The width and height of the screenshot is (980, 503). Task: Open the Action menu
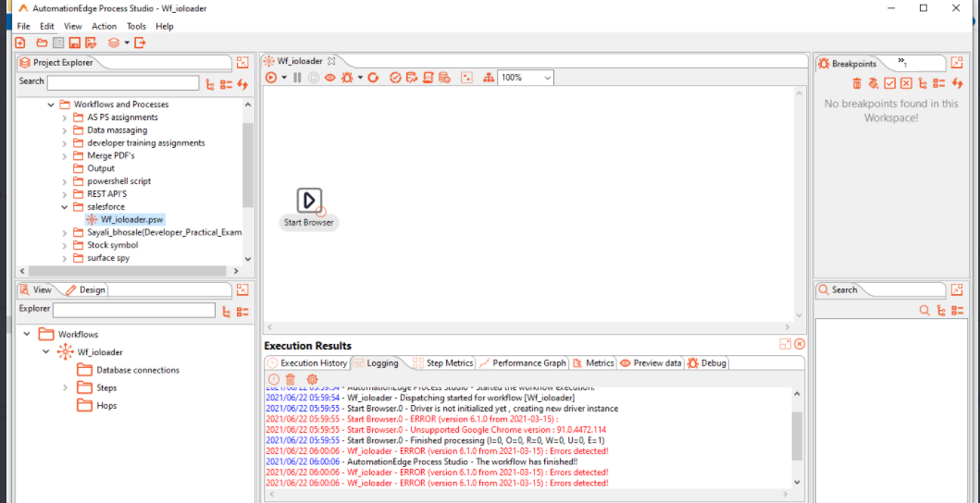104,26
